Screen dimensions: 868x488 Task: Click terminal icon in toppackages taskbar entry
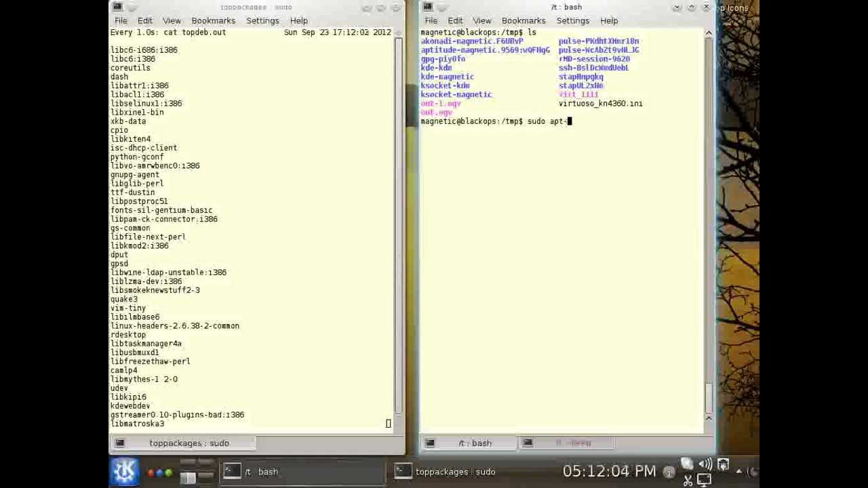tap(402, 472)
